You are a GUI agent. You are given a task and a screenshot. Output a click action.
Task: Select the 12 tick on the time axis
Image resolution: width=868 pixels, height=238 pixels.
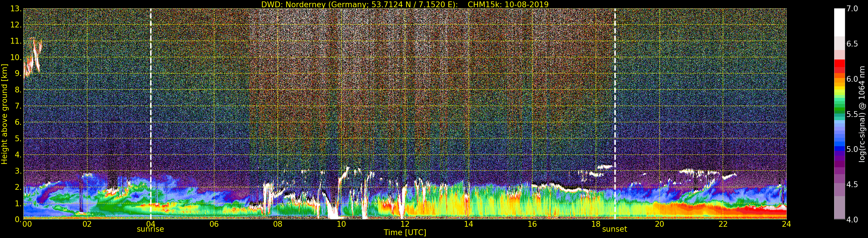point(405,224)
